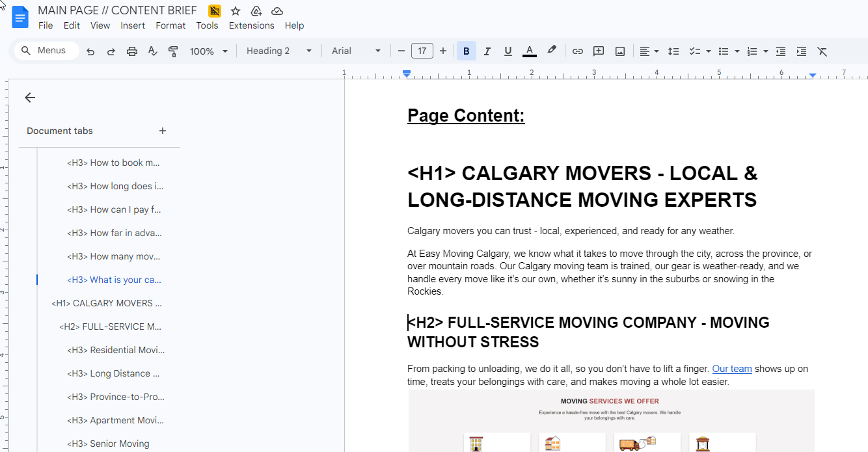Open the text color picker

tap(530, 51)
